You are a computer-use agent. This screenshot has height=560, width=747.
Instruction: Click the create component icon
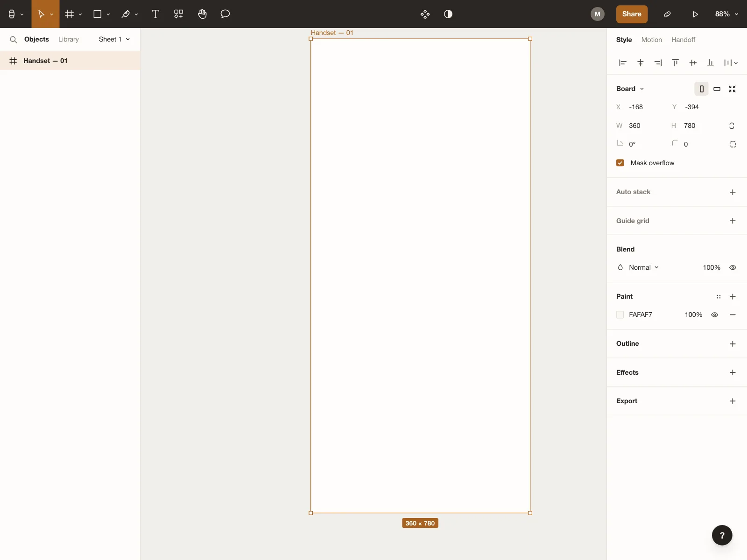(x=425, y=14)
